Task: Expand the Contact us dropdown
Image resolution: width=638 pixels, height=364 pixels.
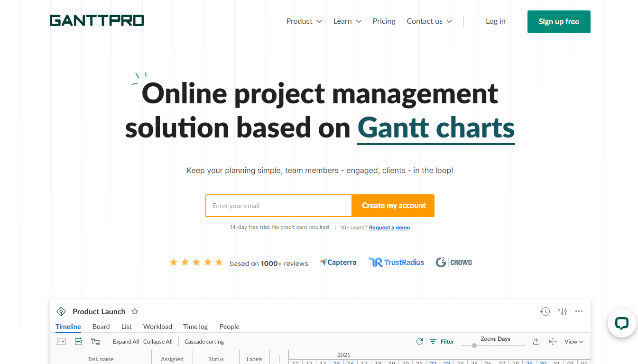Action: click(429, 21)
